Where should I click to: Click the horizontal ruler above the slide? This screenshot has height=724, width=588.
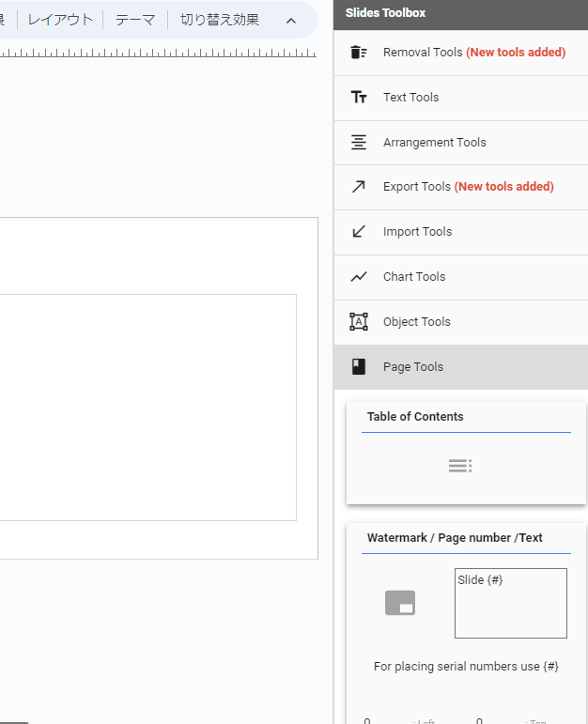click(158, 54)
